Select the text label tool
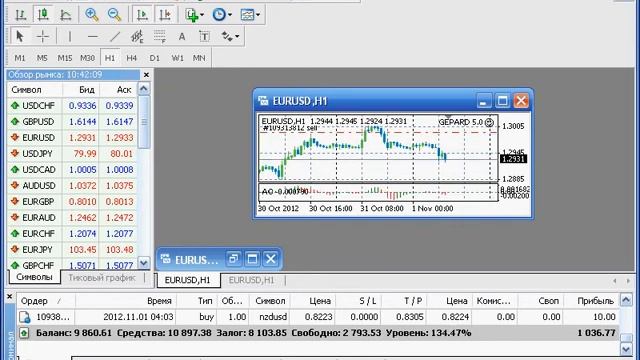The image size is (640, 360). coord(204,36)
